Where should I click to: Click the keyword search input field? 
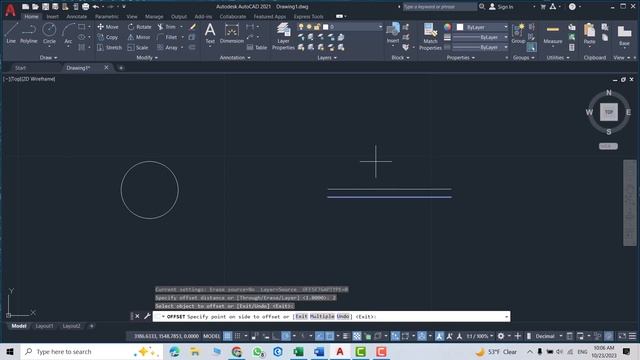click(x=439, y=7)
